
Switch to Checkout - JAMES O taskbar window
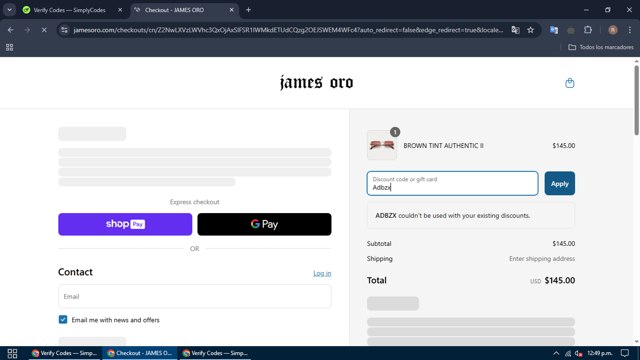coord(140,353)
